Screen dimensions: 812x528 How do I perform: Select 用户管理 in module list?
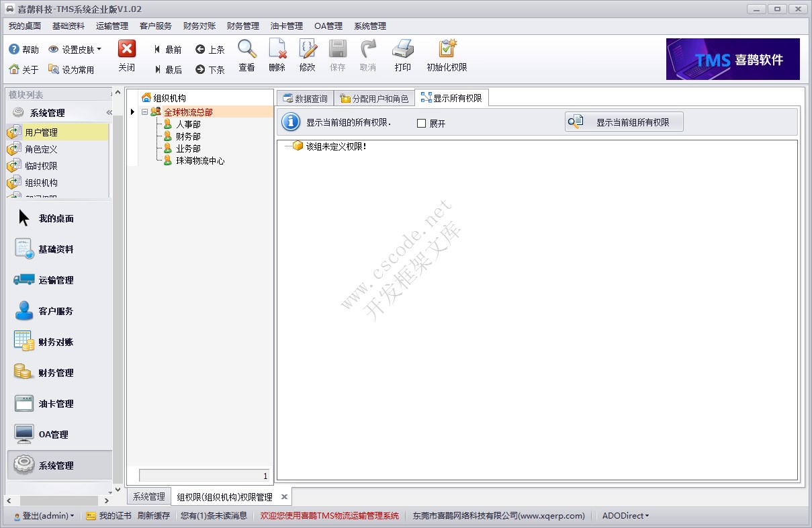pos(57,132)
